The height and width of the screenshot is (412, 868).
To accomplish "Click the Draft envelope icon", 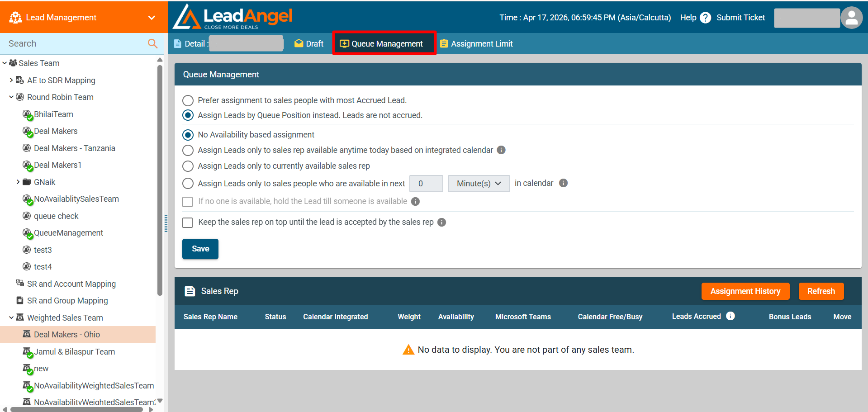I will pos(299,43).
